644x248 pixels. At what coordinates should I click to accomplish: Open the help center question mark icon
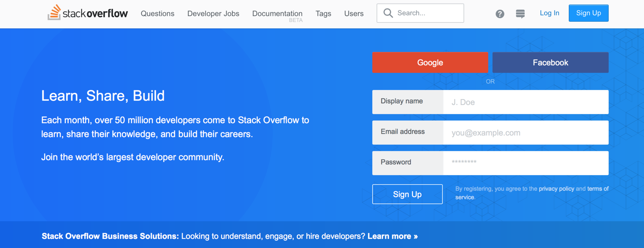coord(500,14)
